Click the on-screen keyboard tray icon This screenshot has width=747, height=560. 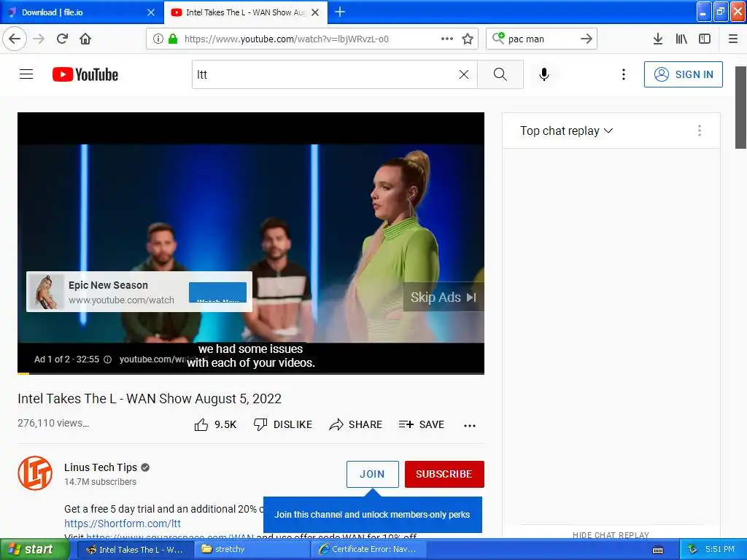pyautogui.click(x=658, y=550)
